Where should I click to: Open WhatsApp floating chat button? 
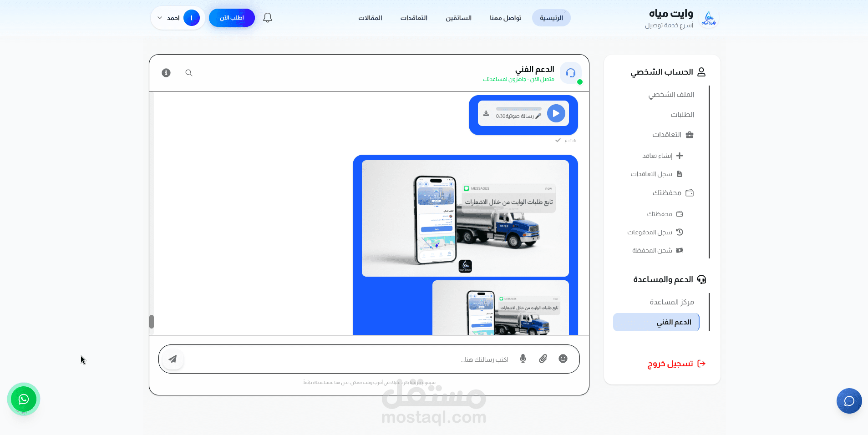(x=24, y=399)
